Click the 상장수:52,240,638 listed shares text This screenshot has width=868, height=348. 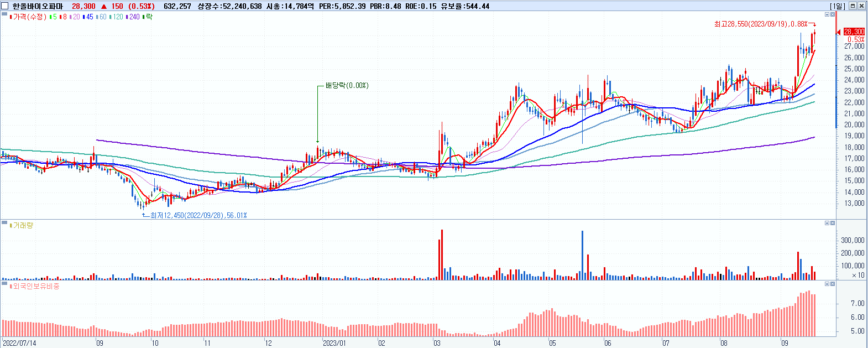229,6
